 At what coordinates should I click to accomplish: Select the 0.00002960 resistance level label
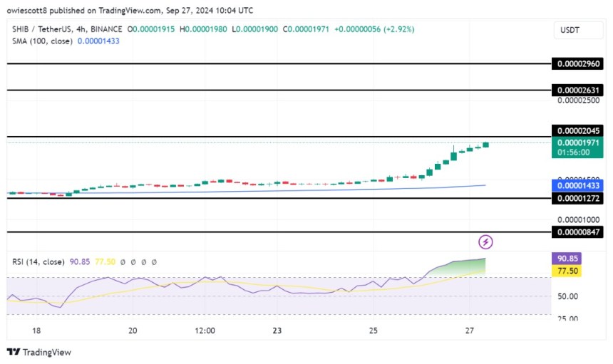click(578, 64)
